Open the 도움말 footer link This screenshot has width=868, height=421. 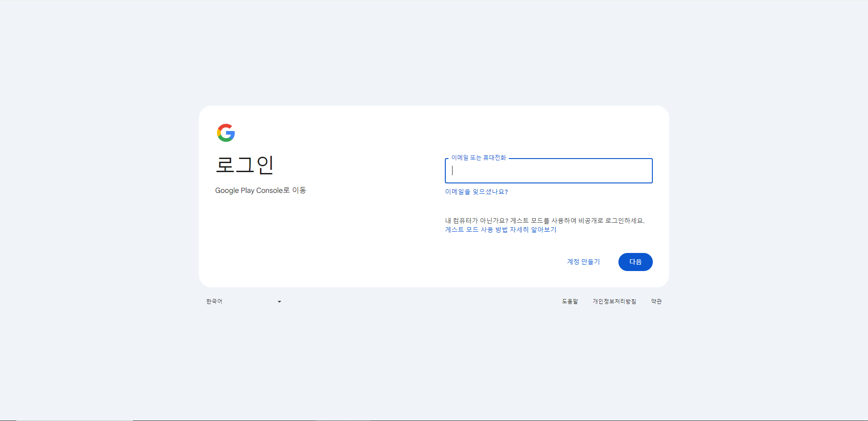(x=570, y=301)
